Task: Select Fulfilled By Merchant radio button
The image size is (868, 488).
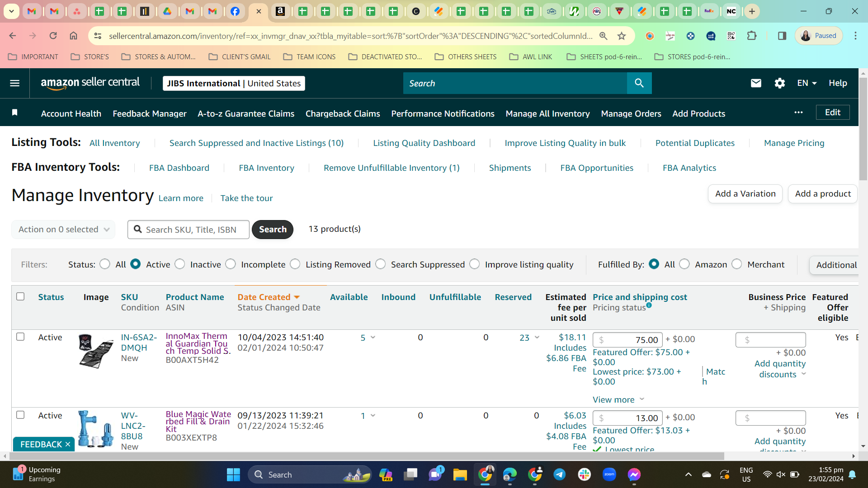Action: point(737,264)
